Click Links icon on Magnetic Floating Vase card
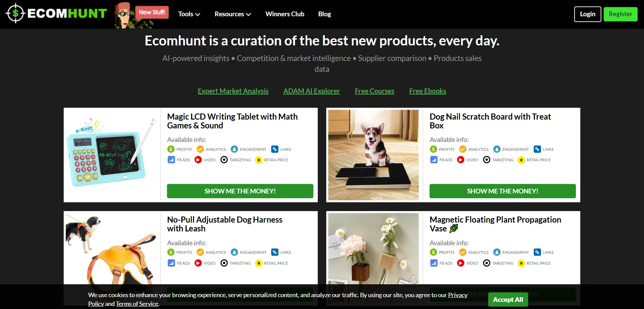The height and width of the screenshot is (309, 644). pos(537,252)
